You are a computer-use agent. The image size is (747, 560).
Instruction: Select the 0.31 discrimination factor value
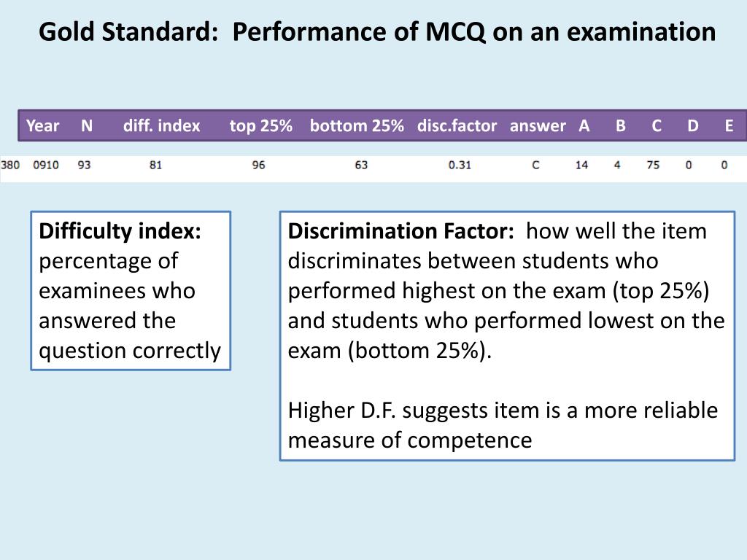[460, 166]
